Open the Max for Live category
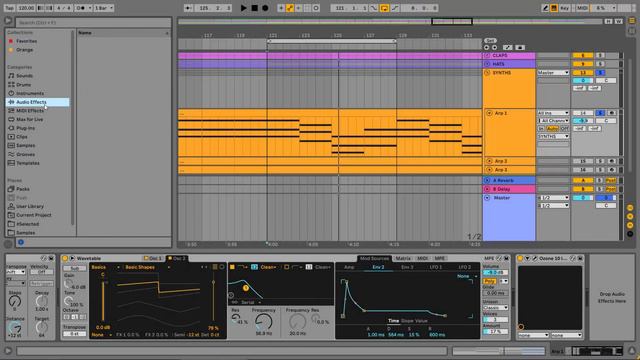 pyautogui.click(x=29, y=120)
